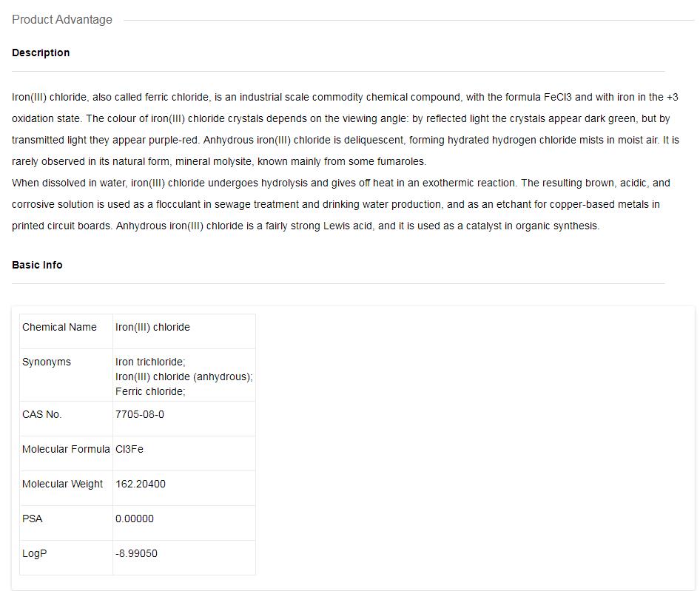The width and height of the screenshot is (700, 591).
Task: Click the CAS number 7705-08-0
Action: [x=140, y=414]
